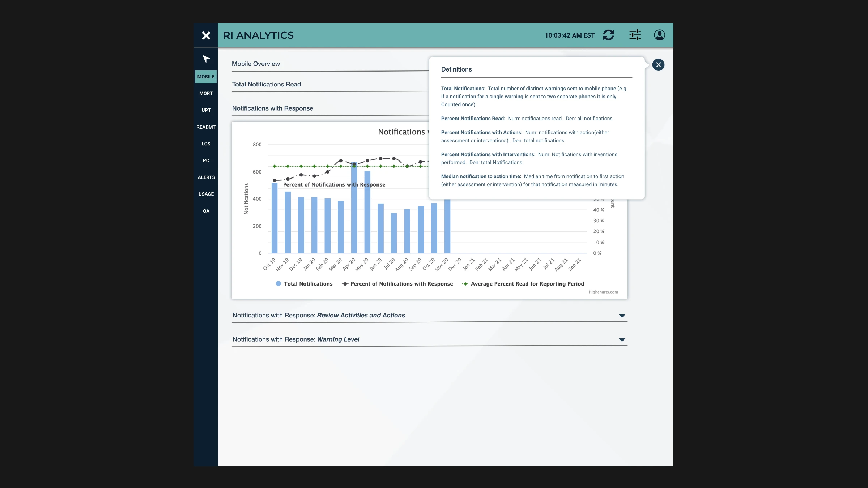Open the ALERTS section

click(206, 177)
